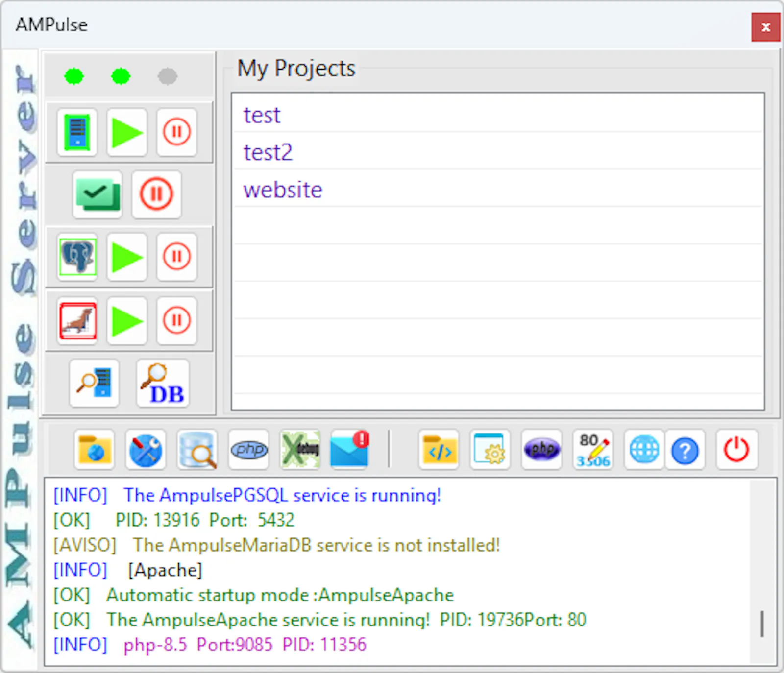The width and height of the screenshot is (784, 673).
Task: Start the MariaDB service
Action: (x=127, y=321)
